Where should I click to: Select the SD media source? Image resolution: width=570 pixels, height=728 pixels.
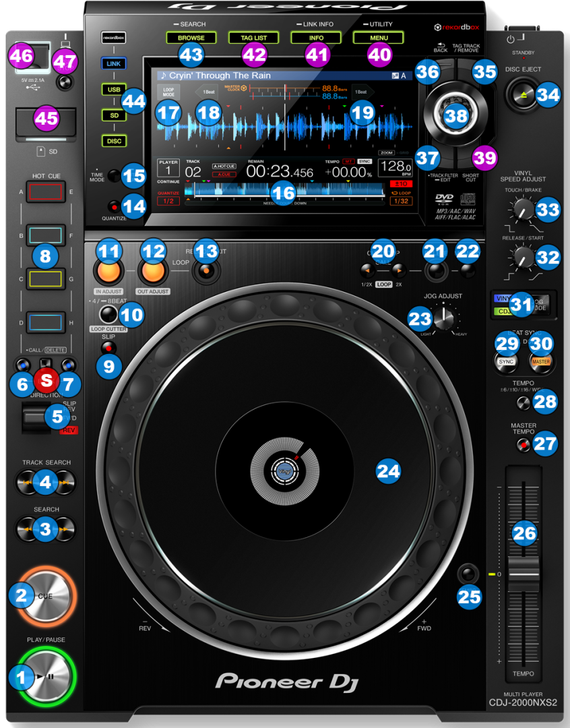pyautogui.click(x=113, y=115)
